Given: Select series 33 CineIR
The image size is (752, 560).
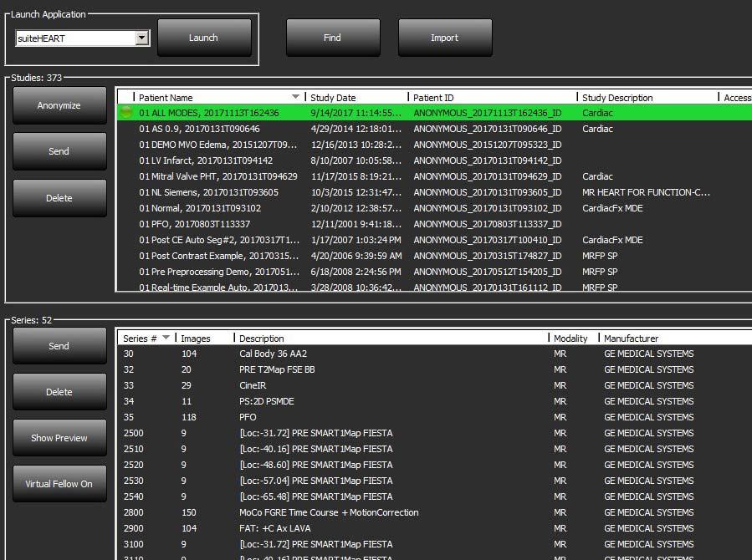Looking at the screenshot, I should pyautogui.click(x=434, y=385).
